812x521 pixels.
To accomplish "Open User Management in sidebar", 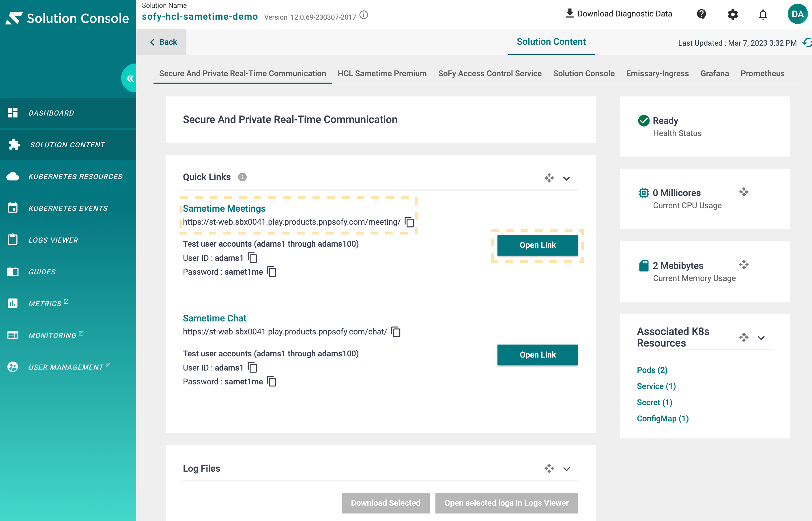I will (x=68, y=367).
